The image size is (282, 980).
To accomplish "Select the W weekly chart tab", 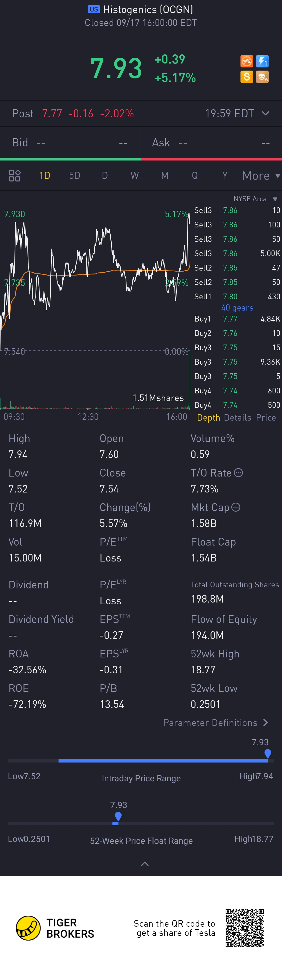I will pos(134,175).
